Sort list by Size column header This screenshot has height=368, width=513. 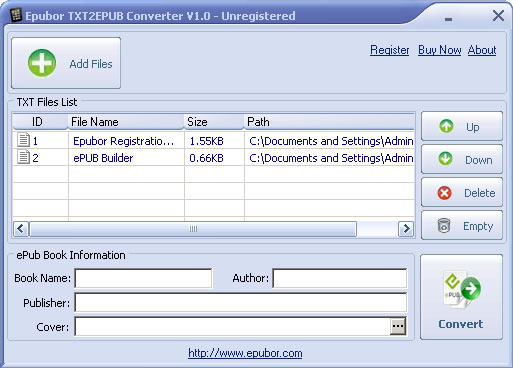point(214,122)
